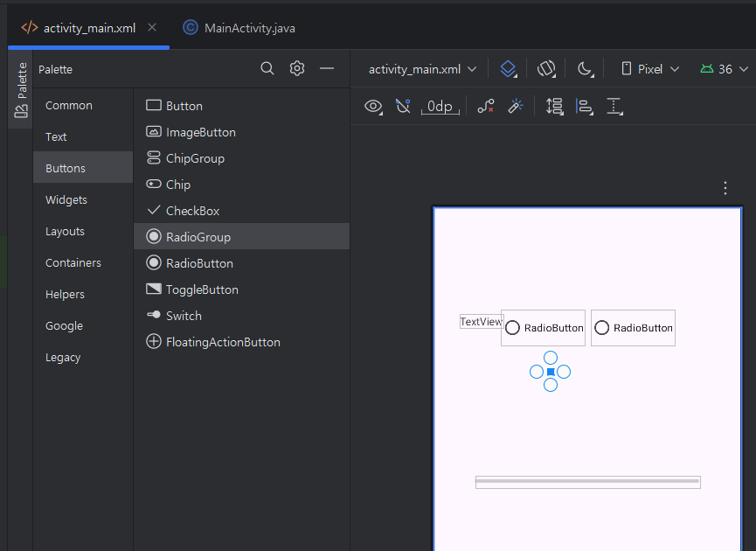Close the activity_main.xml tab
The height and width of the screenshot is (551, 756).
152,27
